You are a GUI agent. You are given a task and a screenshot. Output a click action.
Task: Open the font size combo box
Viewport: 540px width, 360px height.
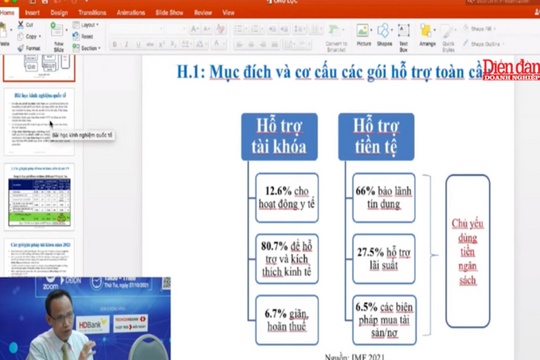pos(177,29)
